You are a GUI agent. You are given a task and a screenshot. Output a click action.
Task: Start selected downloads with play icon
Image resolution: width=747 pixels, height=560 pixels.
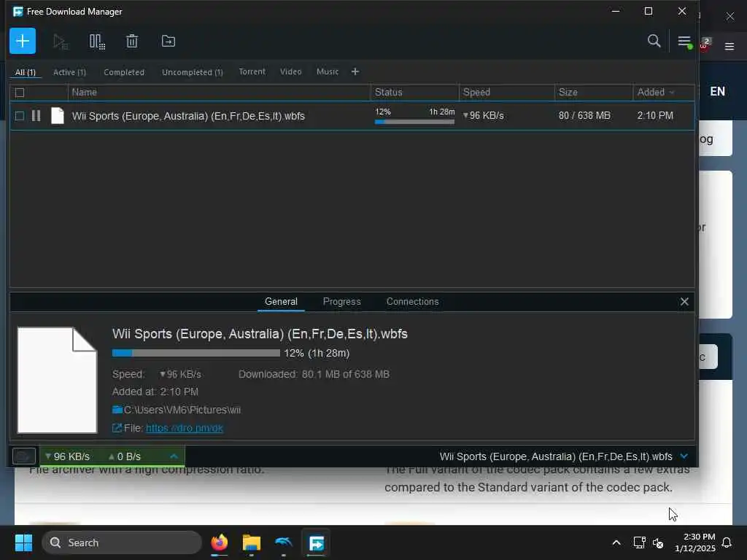click(60, 42)
